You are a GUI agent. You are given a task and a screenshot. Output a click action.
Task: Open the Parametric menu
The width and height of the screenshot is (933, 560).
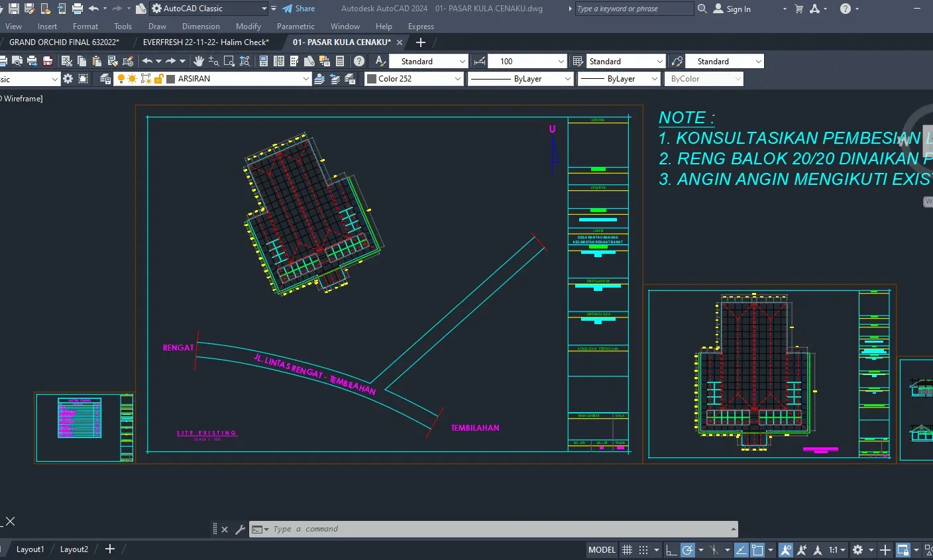click(296, 27)
